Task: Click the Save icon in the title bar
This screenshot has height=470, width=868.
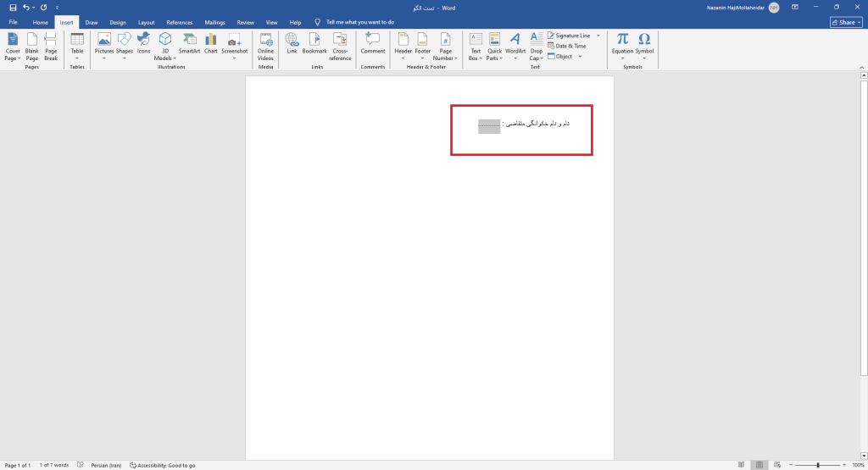Action: tap(13, 7)
